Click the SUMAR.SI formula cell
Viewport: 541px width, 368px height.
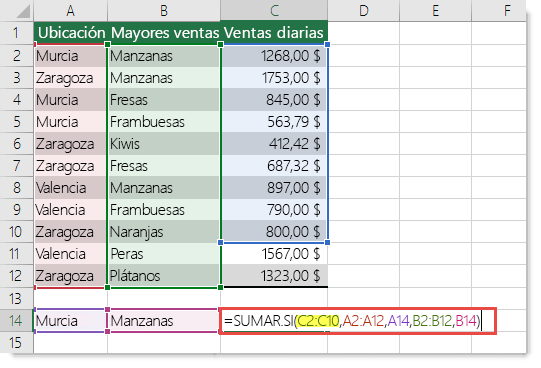[357, 321]
